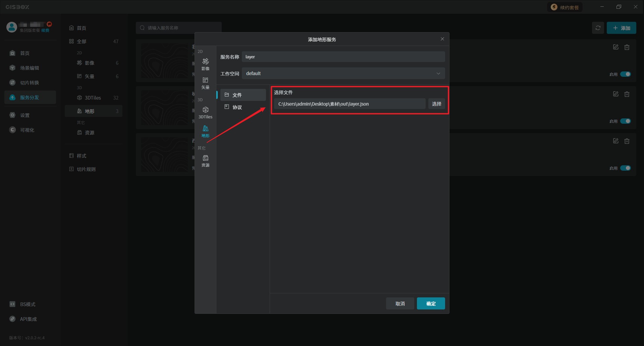644x346 pixels.
Task: Toggle the third service 启用 switch
Action: (625, 168)
